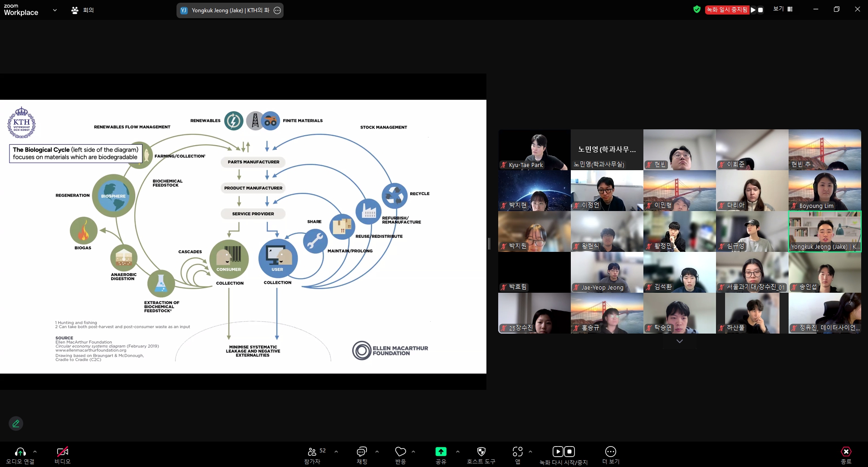Select Yongkuk Jeong speaker video thumbnail
Image resolution: width=868 pixels, height=467 pixels.
point(824,231)
